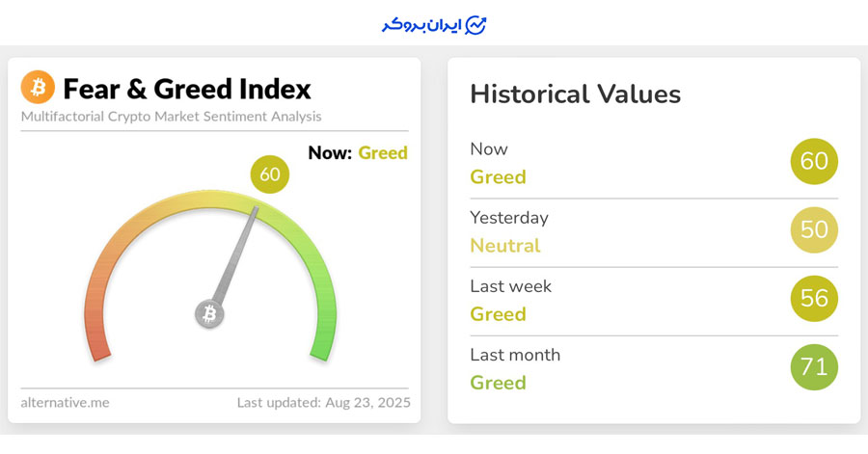Click the Historical Values heading

pyautogui.click(x=575, y=94)
